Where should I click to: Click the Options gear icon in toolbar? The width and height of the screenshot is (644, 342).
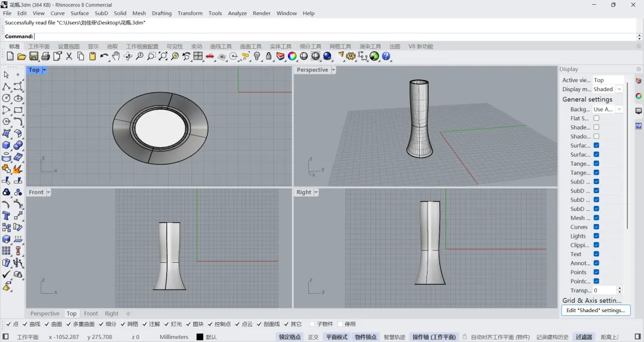(351, 56)
